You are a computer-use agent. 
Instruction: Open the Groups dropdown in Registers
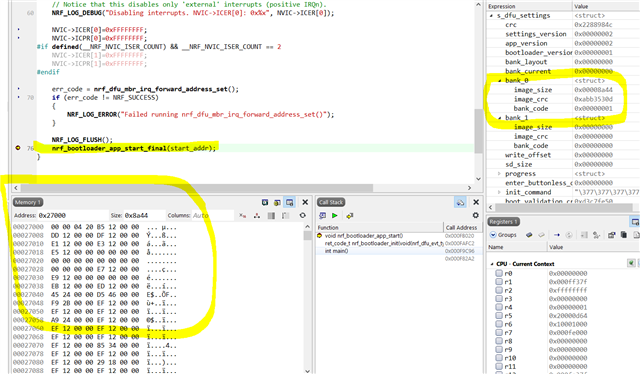(x=503, y=235)
